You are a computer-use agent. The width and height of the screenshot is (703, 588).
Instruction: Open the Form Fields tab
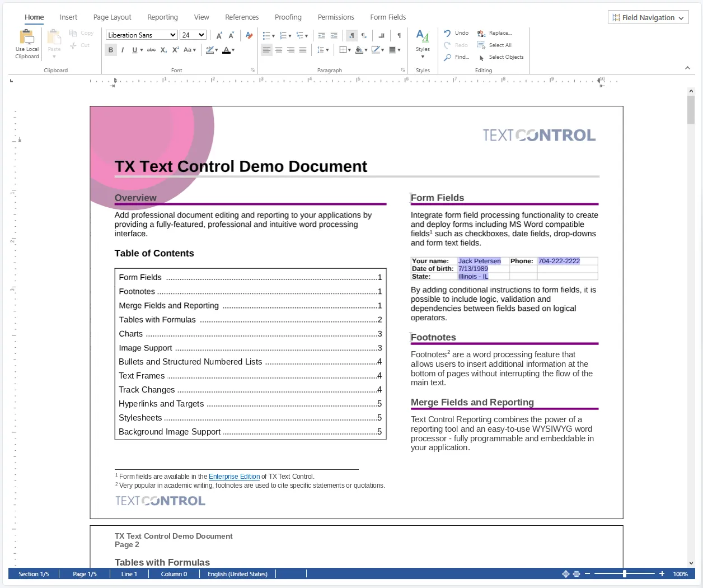click(x=388, y=17)
